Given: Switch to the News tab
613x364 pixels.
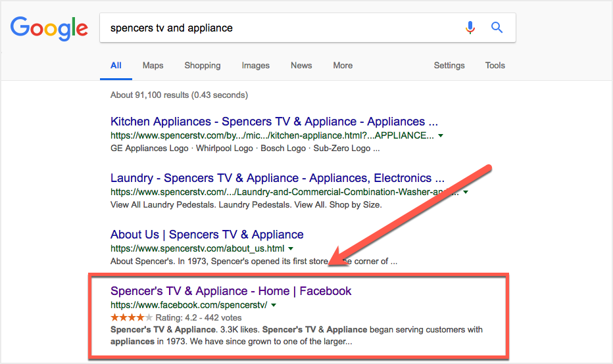Looking at the screenshot, I should [301, 66].
